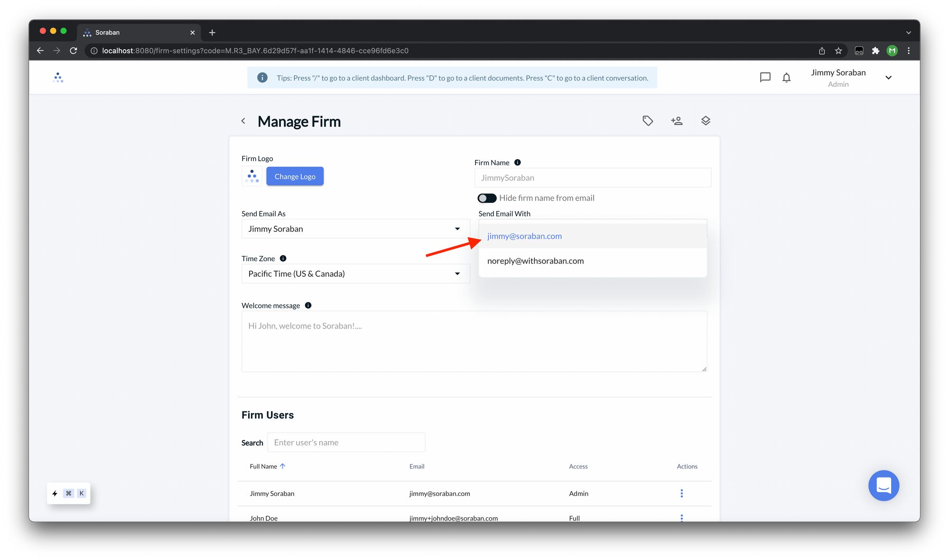The height and width of the screenshot is (560, 949).
Task: Go back using the Manage Firm arrow
Action: pos(243,121)
